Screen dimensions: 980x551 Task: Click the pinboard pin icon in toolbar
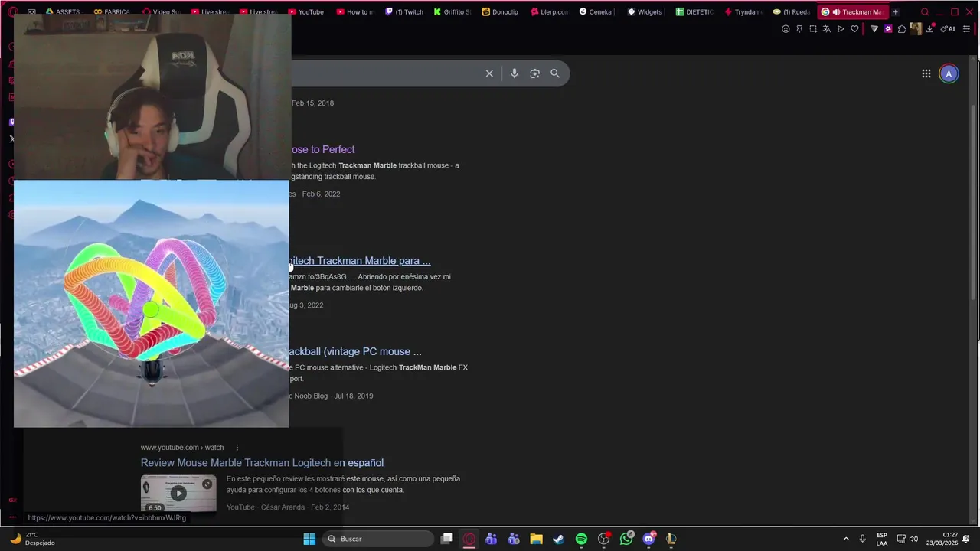(x=799, y=29)
